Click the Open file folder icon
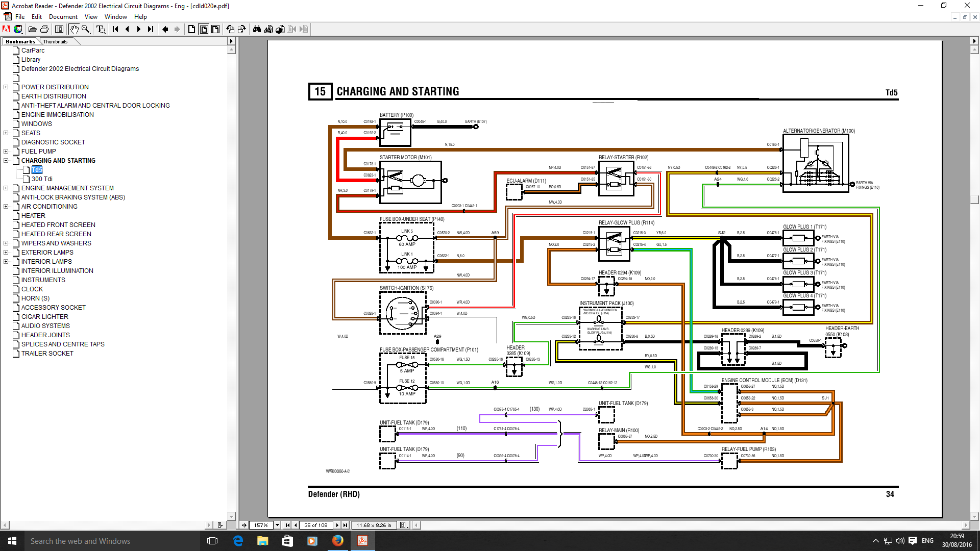 tap(32, 29)
